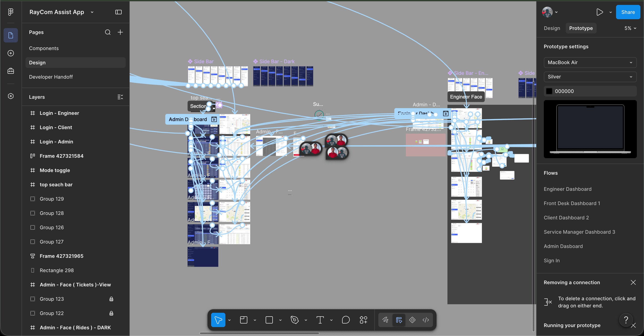Select the Comment tool
This screenshot has height=336, width=644.
346,320
